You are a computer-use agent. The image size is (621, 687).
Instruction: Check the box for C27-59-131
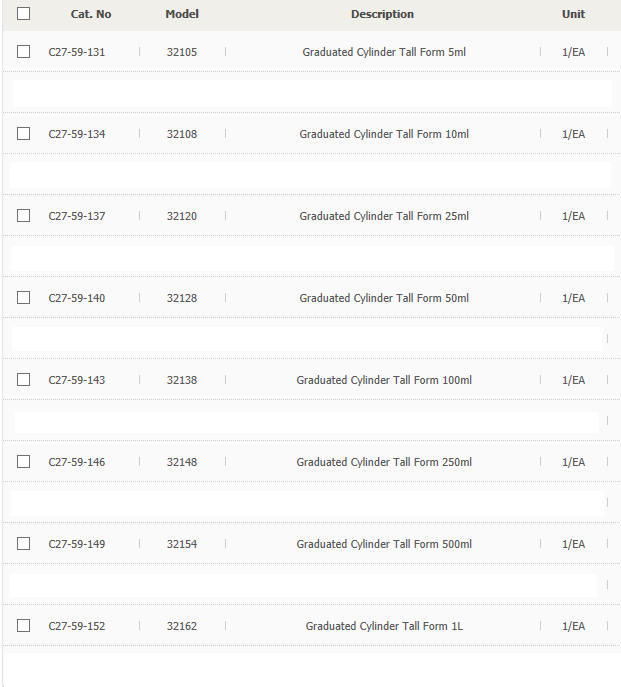(23, 52)
